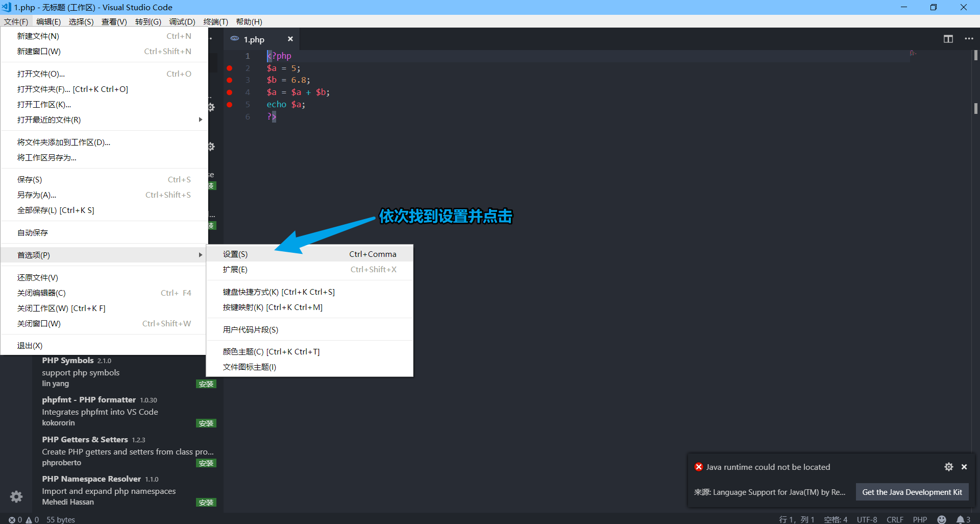Toggle the breakpoint on line 4
This screenshot has height=524, width=980.
click(229, 92)
